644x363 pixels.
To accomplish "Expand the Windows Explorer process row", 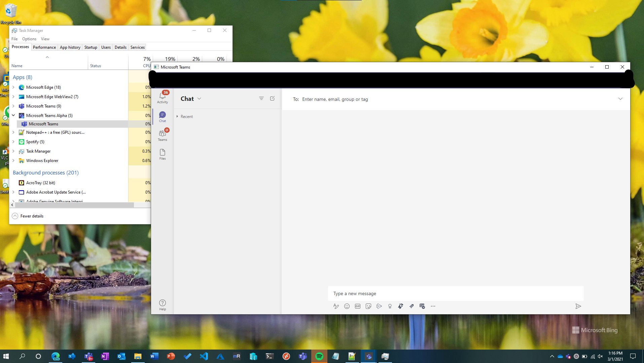I will click(13, 161).
